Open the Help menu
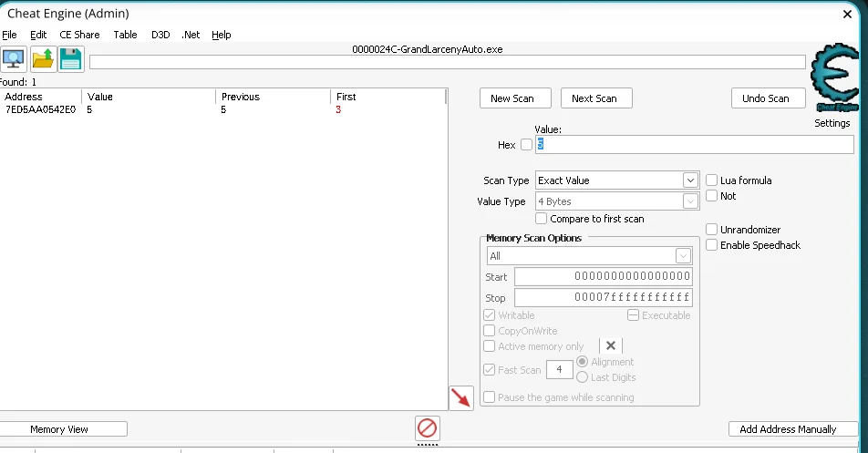Image resolution: width=868 pixels, height=453 pixels. click(221, 35)
